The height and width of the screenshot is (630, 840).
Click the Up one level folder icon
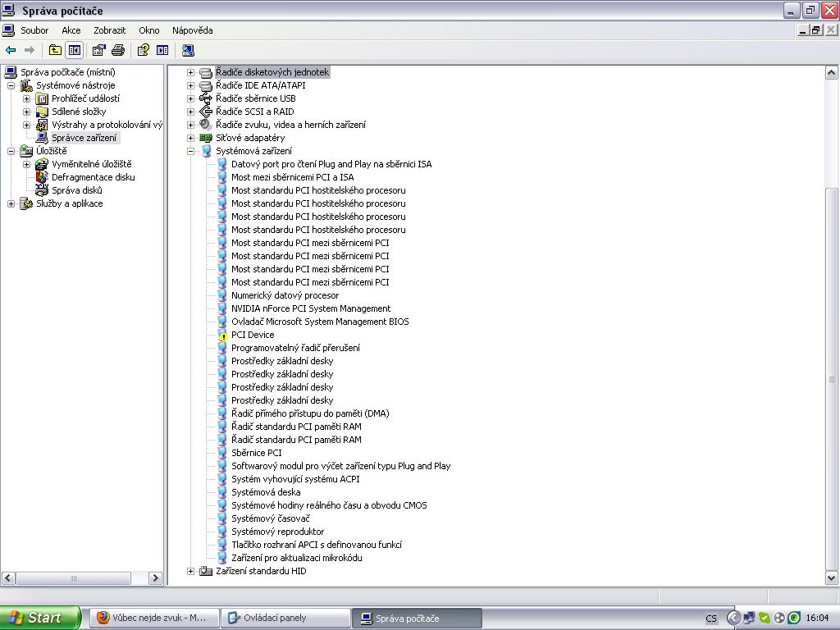pos(55,50)
